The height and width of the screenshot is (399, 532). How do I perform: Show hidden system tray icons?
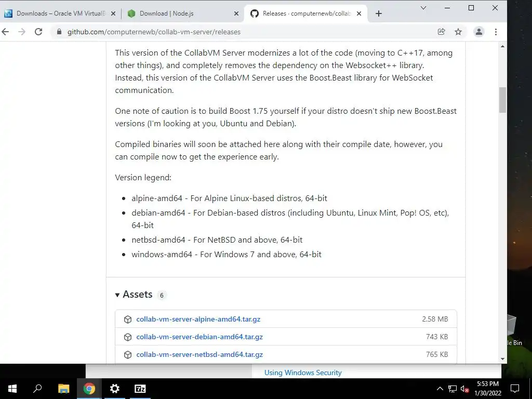[440, 389]
